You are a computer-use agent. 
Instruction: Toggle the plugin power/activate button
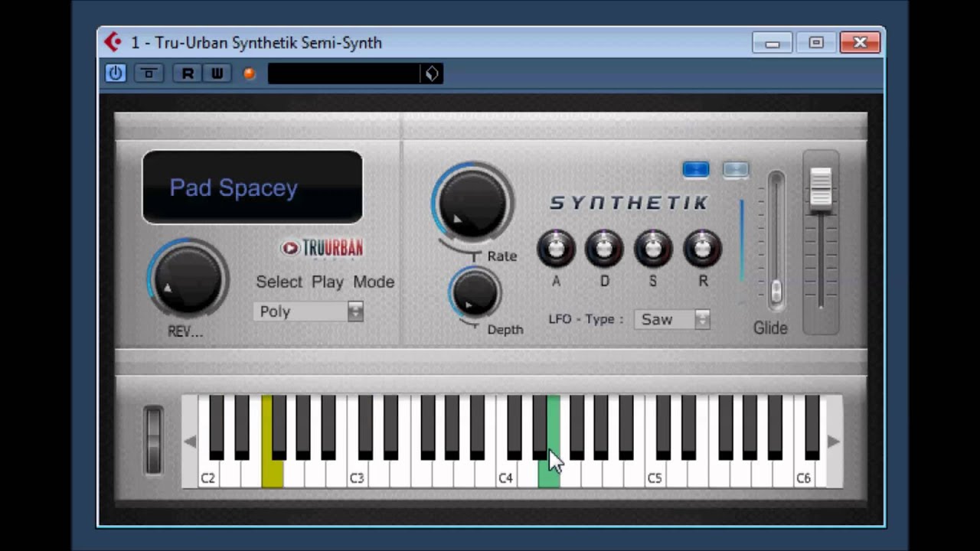[x=116, y=73]
